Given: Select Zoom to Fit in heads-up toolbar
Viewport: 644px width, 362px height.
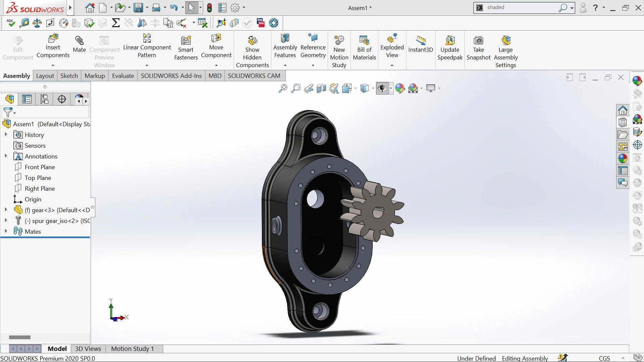Looking at the screenshot, I should click(282, 88).
